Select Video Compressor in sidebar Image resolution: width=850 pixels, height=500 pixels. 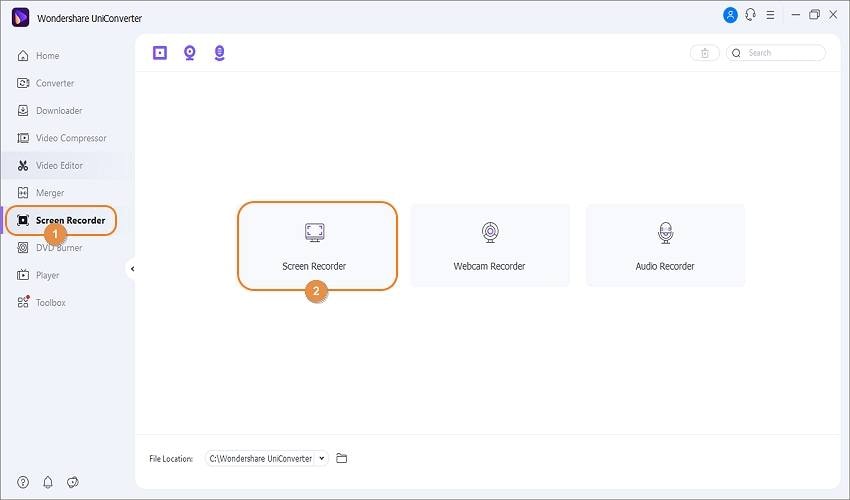click(x=71, y=138)
